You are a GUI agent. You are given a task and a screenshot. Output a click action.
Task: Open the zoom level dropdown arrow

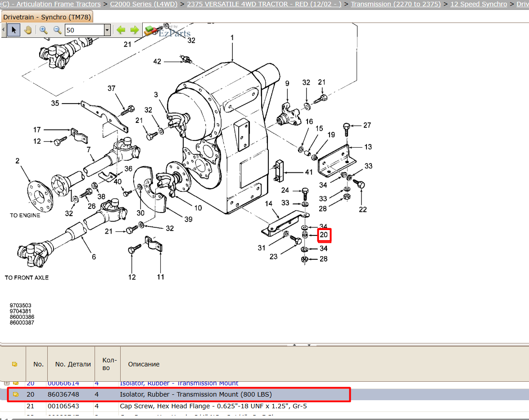(x=107, y=30)
